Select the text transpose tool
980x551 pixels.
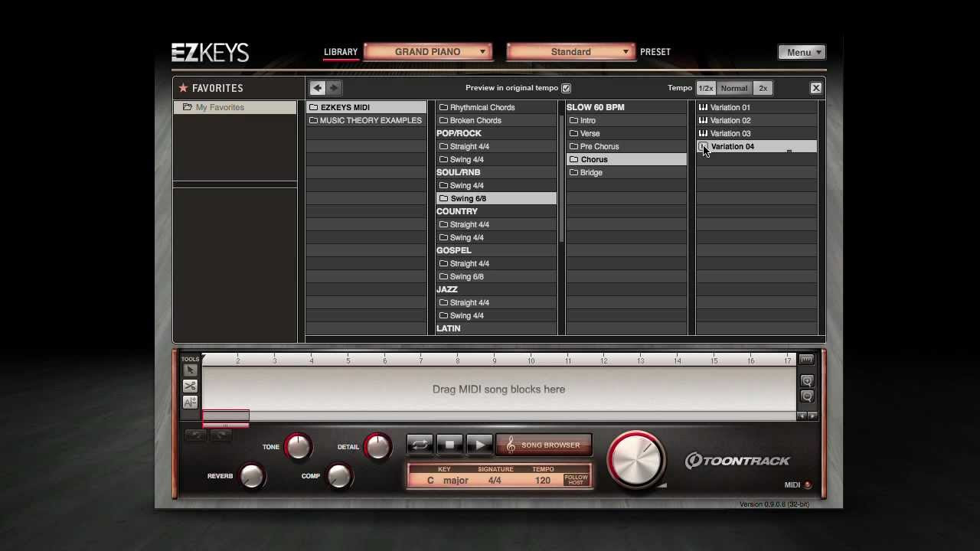(x=190, y=403)
